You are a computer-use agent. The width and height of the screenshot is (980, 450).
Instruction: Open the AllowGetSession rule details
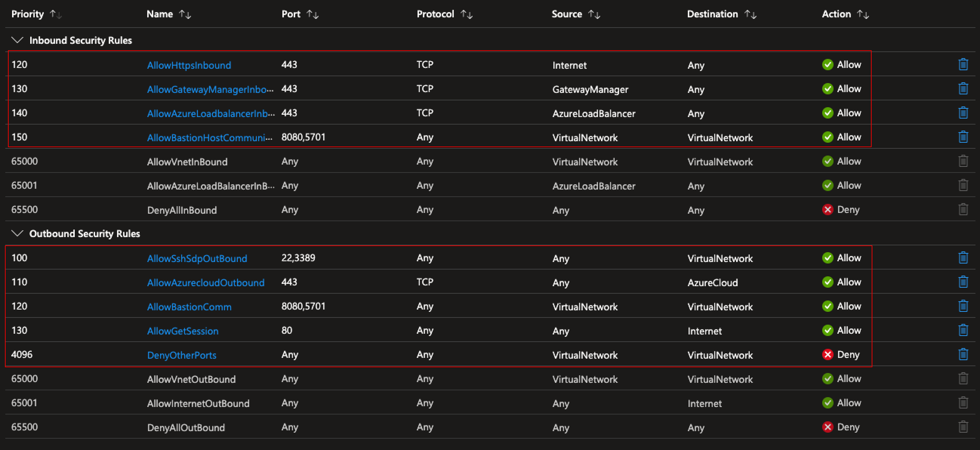[183, 331]
